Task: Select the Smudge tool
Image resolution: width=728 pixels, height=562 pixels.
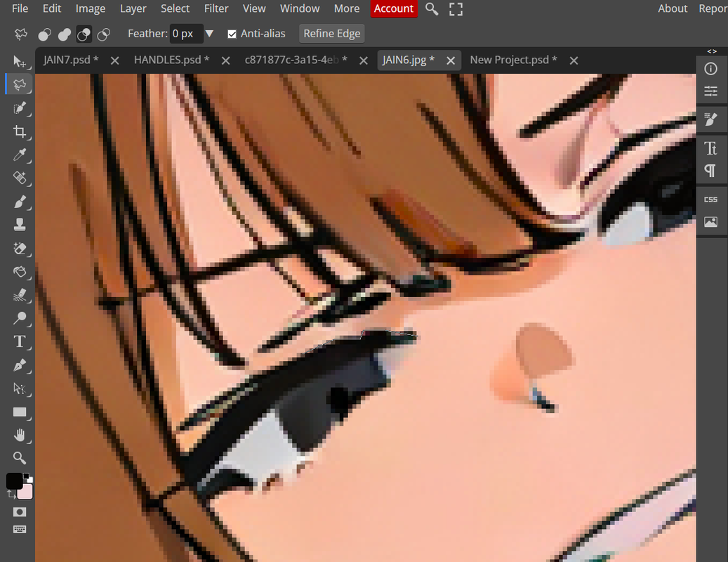Action: 20,295
